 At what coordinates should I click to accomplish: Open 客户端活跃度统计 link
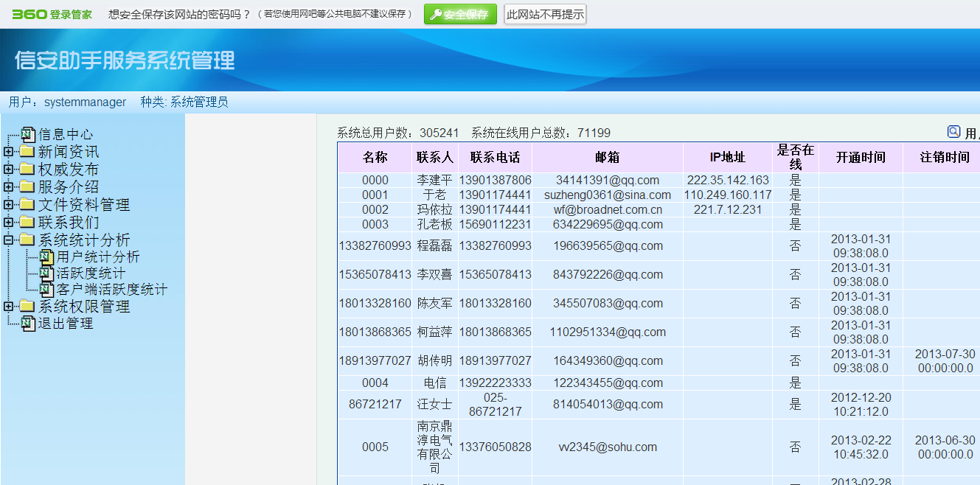(x=112, y=290)
